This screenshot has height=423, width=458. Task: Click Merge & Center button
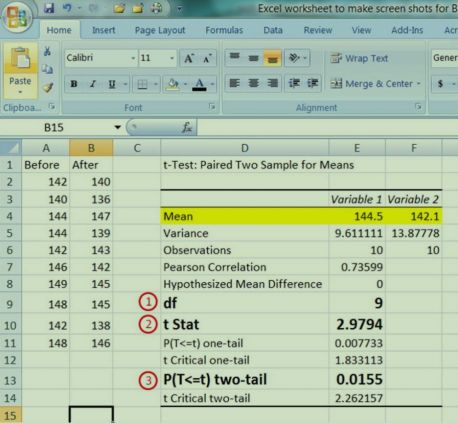(x=371, y=83)
